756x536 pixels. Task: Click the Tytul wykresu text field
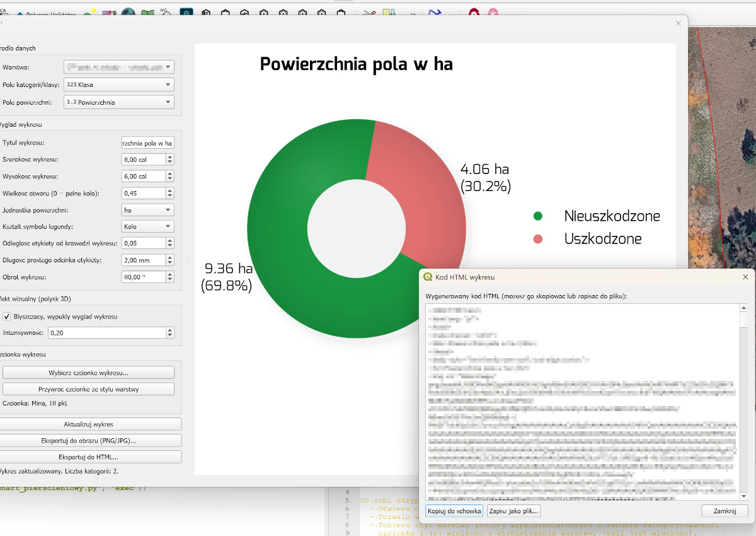pos(148,143)
